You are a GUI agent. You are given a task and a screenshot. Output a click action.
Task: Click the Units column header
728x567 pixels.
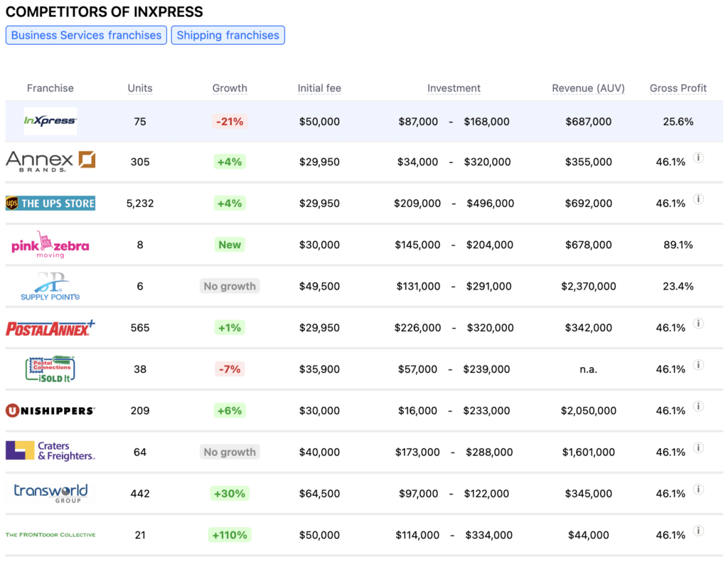140,88
